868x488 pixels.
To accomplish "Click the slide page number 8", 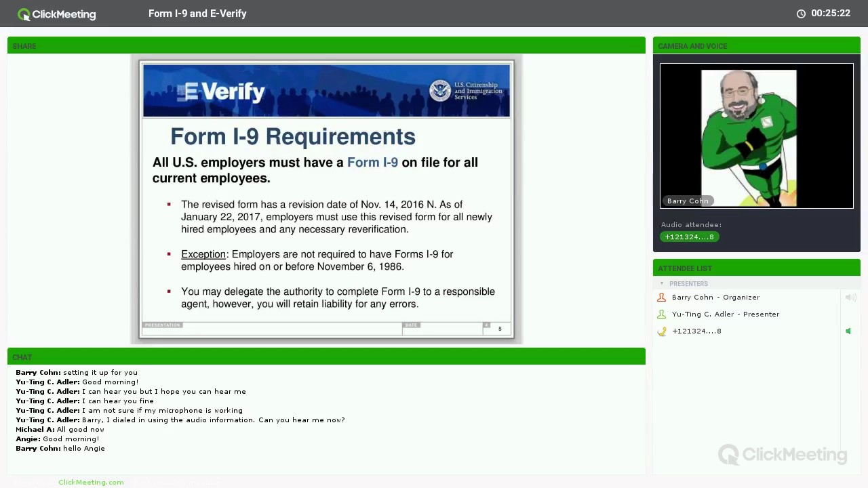I will (500, 329).
